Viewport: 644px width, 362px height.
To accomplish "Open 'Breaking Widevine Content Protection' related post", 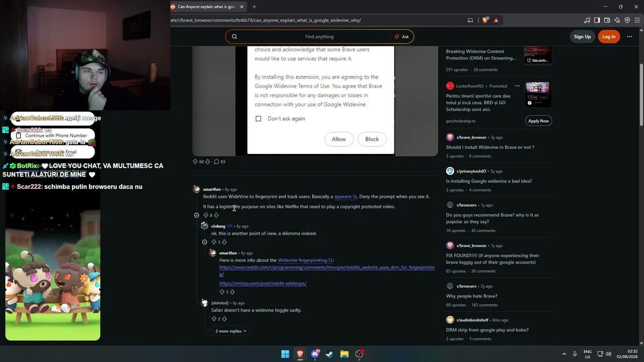I will point(481,54).
